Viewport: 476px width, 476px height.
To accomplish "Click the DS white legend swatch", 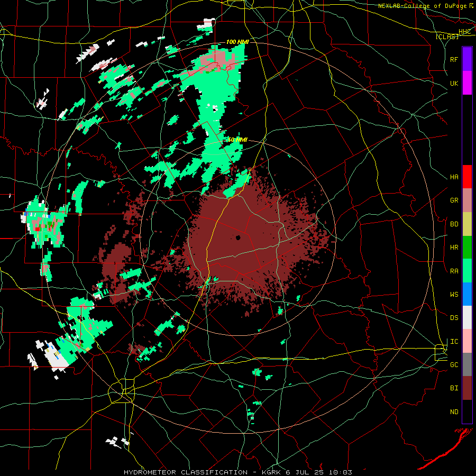I will click(467, 317).
